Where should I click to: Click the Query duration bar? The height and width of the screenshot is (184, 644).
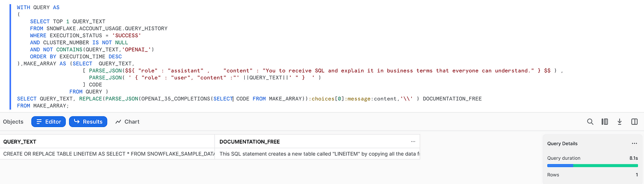click(x=592, y=165)
